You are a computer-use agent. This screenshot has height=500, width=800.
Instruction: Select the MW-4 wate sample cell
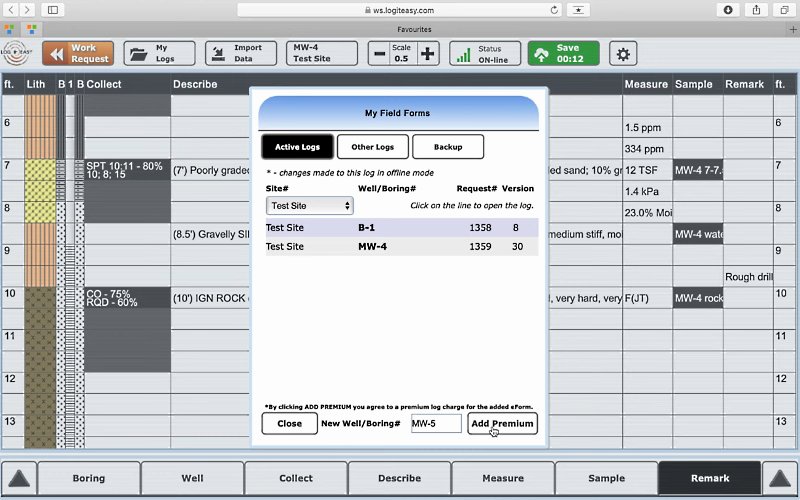[x=698, y=234]
